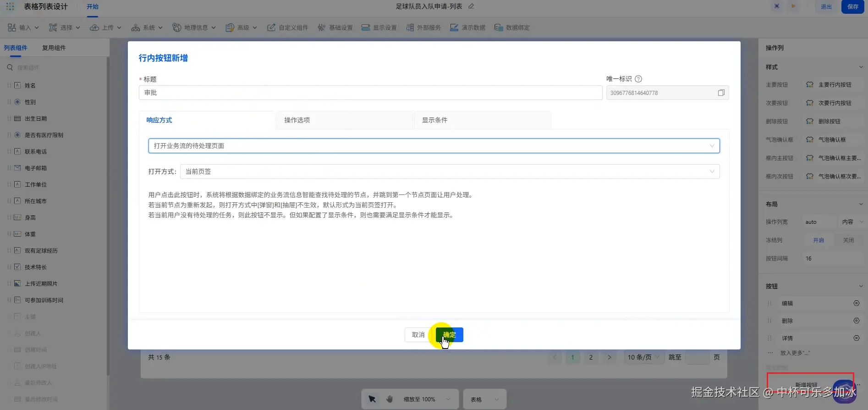This screenshot has width=868, height=410.
Task: Turn freeze column 开启 on
Action: coord(819,240)
